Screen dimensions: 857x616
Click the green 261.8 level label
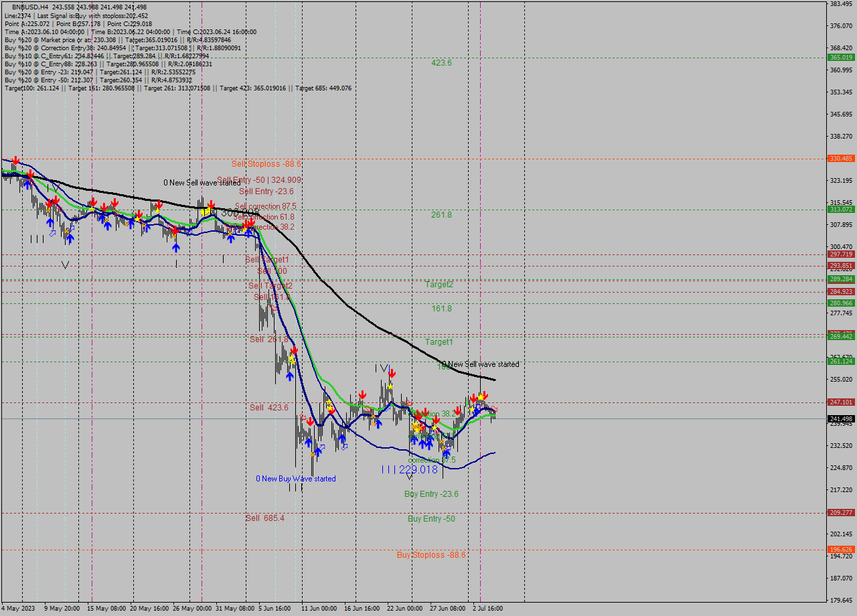[x=441, y=215]
